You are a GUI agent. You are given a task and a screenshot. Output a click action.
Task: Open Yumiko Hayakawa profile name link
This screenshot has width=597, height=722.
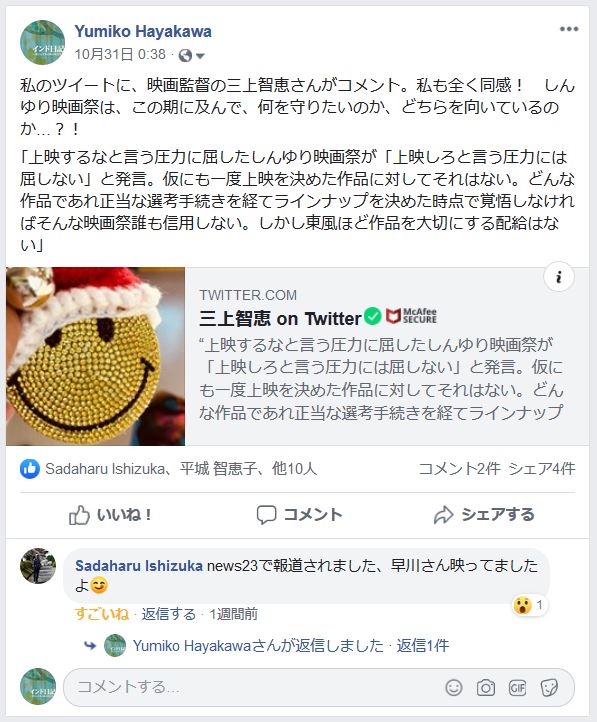tap(143, 31)
